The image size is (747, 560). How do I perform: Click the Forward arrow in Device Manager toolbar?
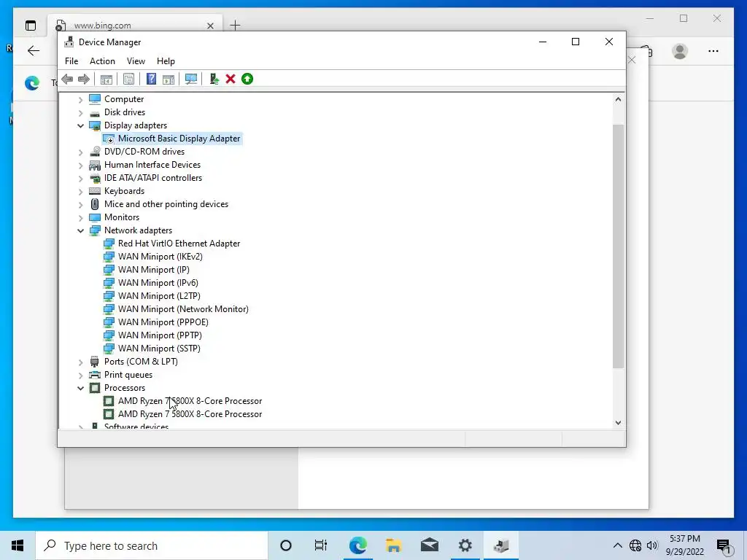[x=84, y=79]
